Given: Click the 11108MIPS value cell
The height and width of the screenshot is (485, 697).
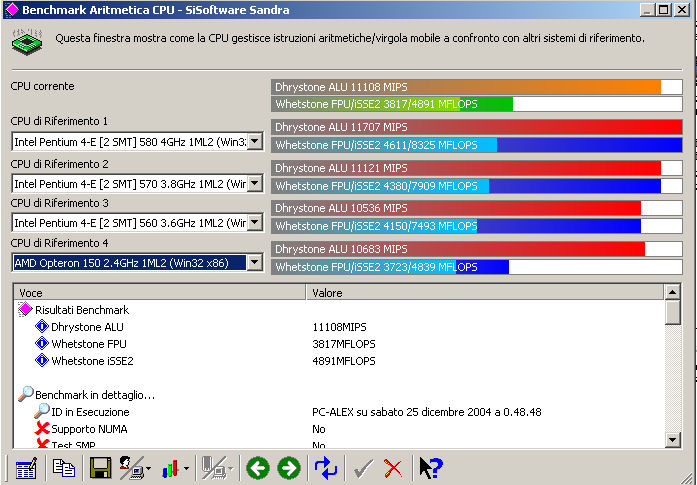Looking at the screenshot, I should 339,327.
